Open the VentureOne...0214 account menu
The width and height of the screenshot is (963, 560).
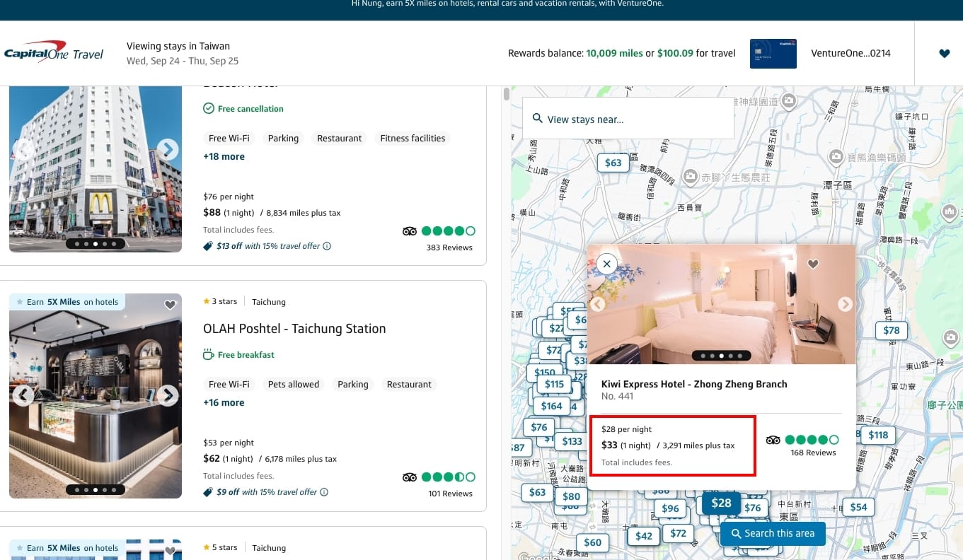tap(850, 53)
